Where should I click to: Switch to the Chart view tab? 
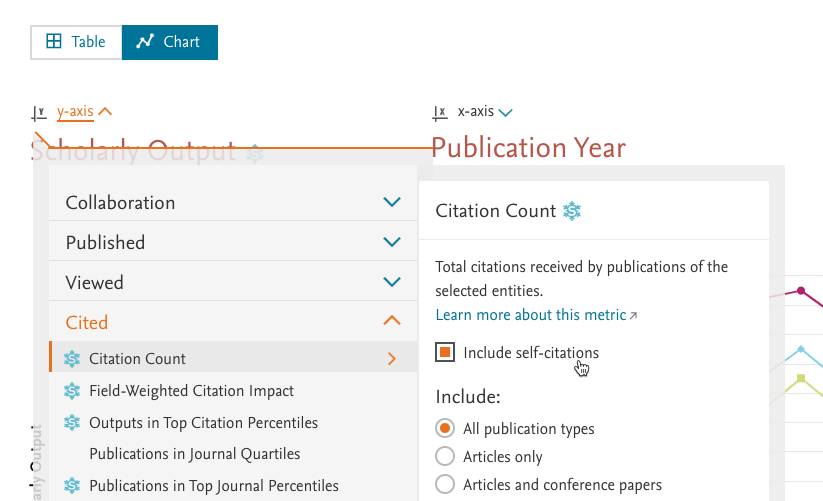pyautogui.click(x=170, y=42)
